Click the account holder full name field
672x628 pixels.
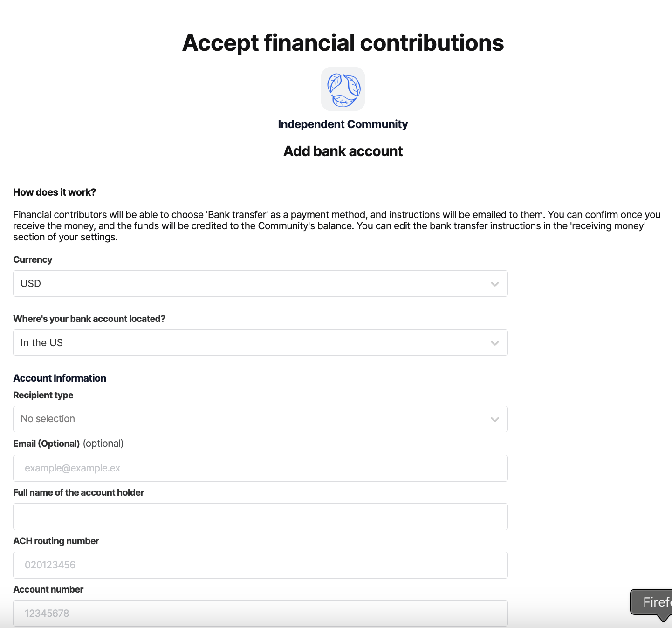click(260, 517)
